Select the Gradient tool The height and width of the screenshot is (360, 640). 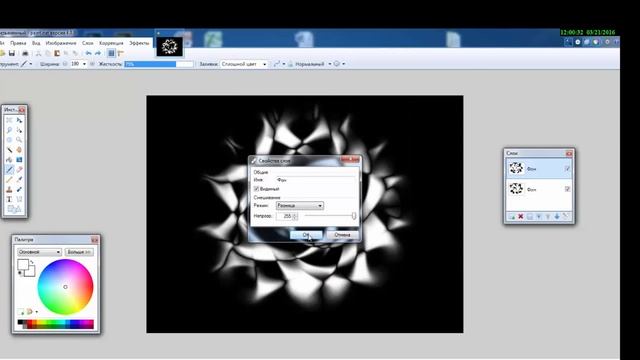(x=19, y=160)
